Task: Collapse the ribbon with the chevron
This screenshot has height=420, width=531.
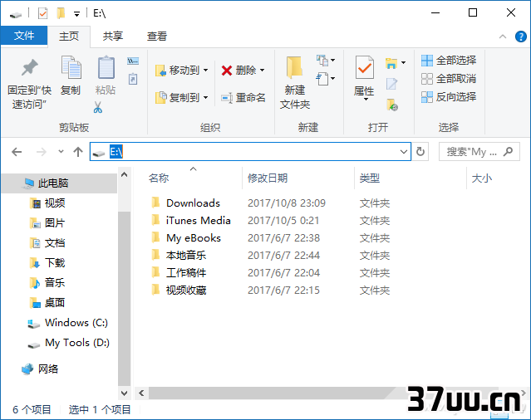Action: pyautogui.click(x=503, y=37)
